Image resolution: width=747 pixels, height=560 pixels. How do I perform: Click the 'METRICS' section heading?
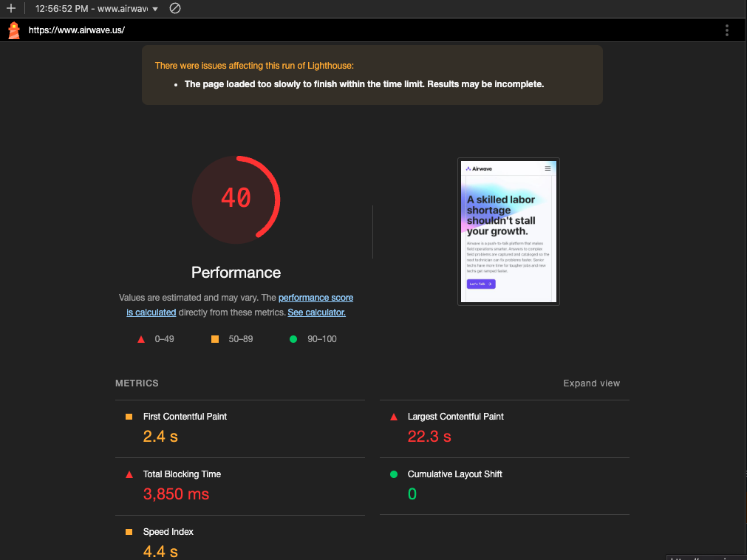coord(137,383)
